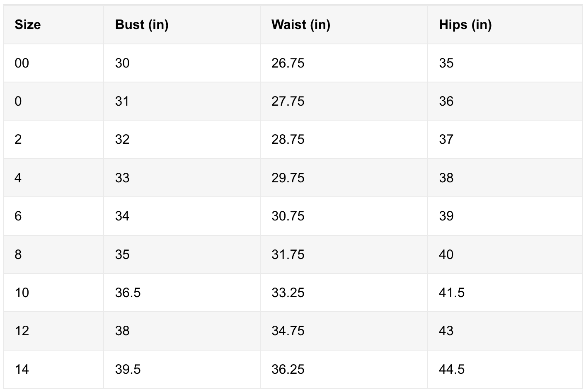Click bust value 39.5 cell

182,369
